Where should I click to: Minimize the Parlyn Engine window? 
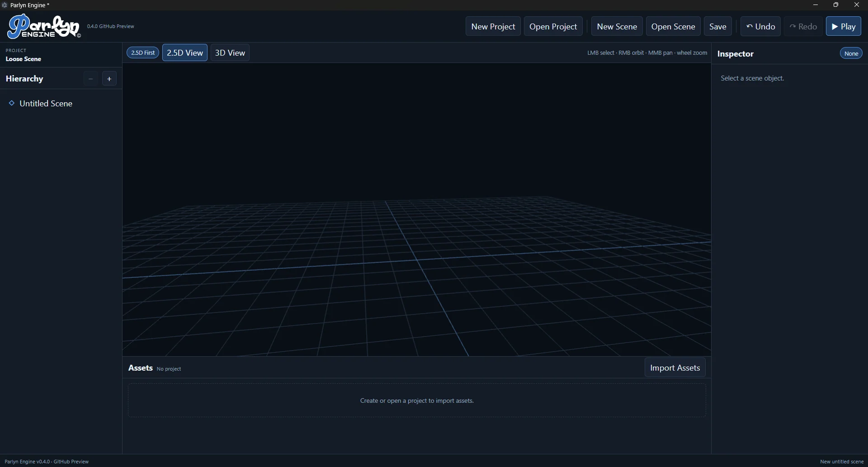tap(816, 5)
